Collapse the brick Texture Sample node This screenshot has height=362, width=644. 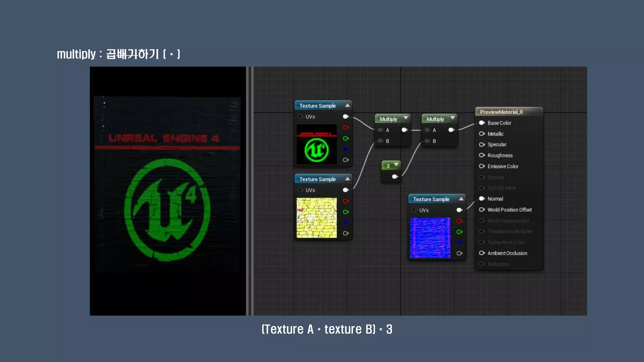pos(347,179)
